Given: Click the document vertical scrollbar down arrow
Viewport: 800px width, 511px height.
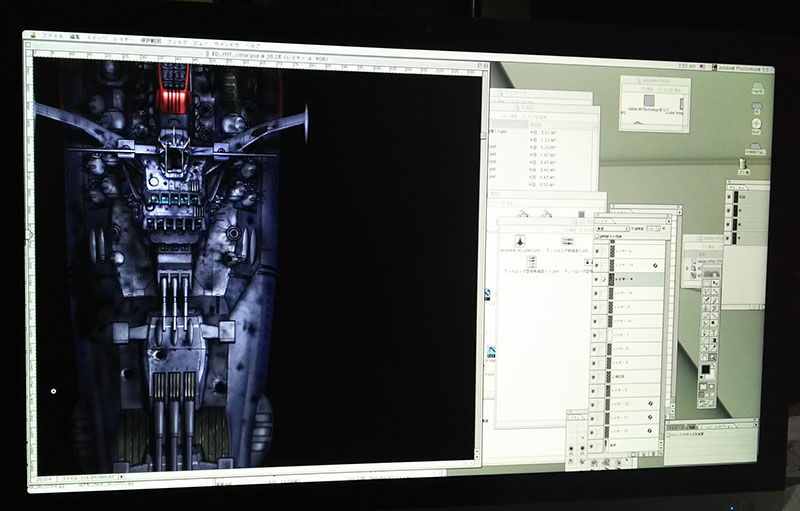Looking at the screenshot, I should (478, 455).
